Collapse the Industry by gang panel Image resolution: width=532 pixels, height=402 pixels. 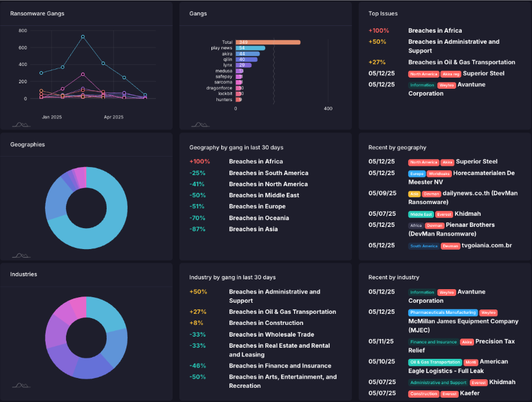223,277
